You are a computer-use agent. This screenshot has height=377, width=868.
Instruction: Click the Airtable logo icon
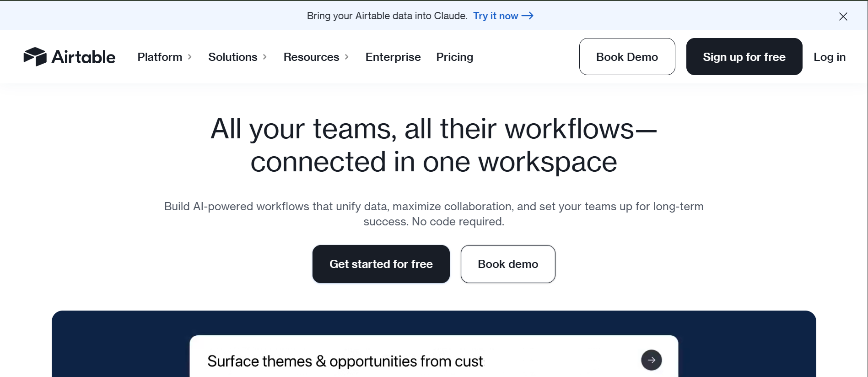pyautogui.click(x=35, y=57)
